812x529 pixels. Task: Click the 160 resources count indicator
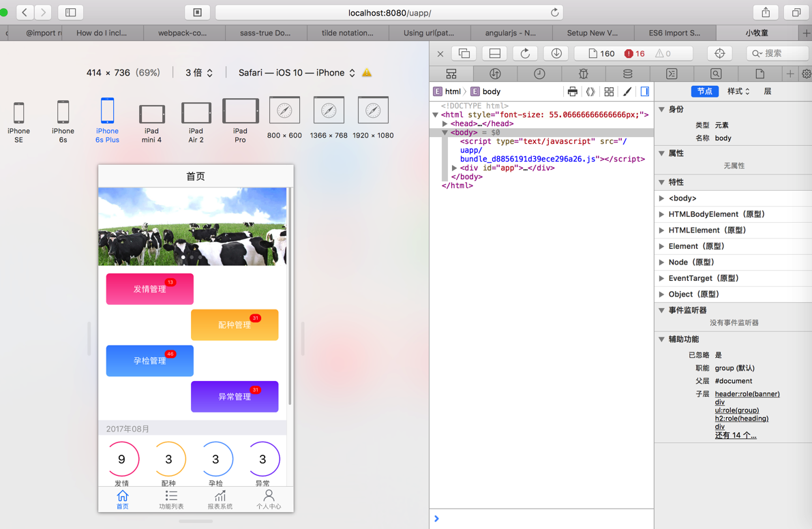pyautogui.click(x=601, y=53)
